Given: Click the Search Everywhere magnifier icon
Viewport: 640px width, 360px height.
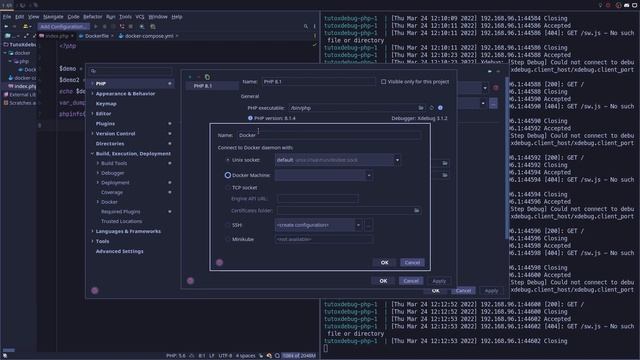Looking at the screenshot, I should pyautogui.click(x=306, y=27).
